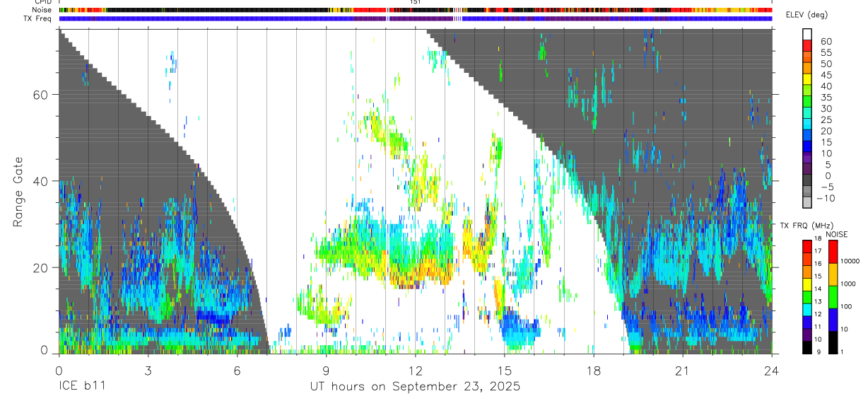Click x-axis tick label '18' under the plot
This screenshot has width=868, height=401.
tap(594, 371)
